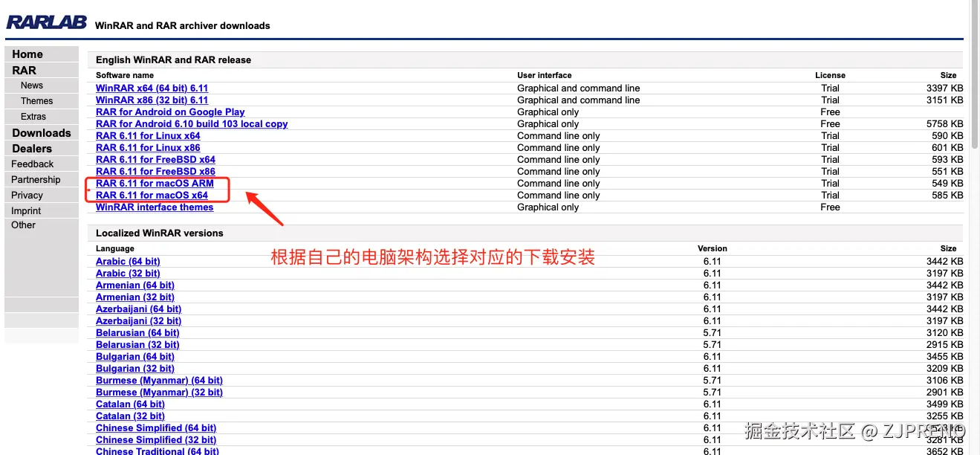Open RAR for Android on Google Play
The height and width of the screenshot is (455, 980).
coord(170,112)
